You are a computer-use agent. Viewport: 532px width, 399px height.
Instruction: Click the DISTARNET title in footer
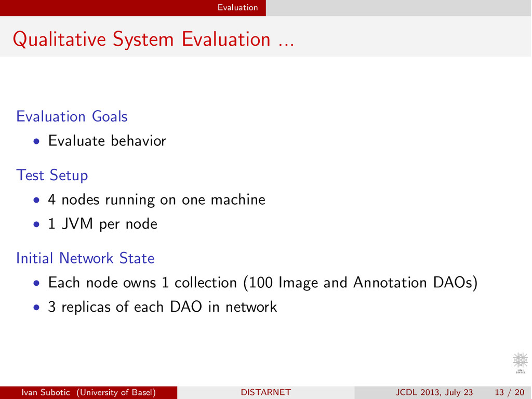click(x=265, y=393)
